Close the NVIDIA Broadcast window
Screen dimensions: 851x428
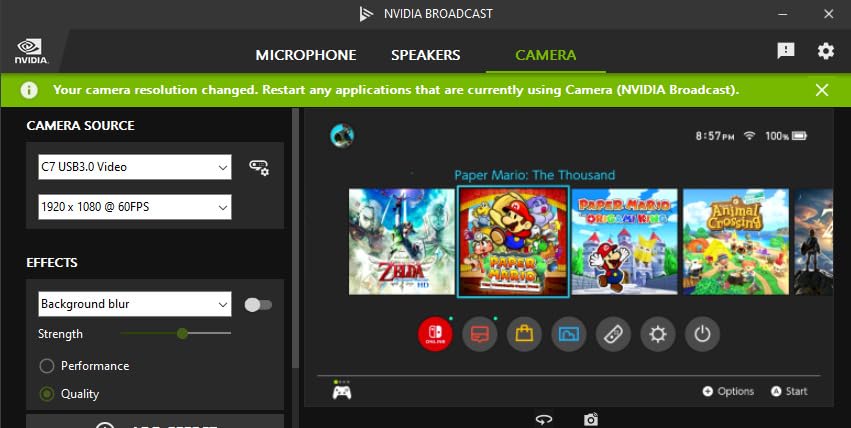tap(828, 14)
